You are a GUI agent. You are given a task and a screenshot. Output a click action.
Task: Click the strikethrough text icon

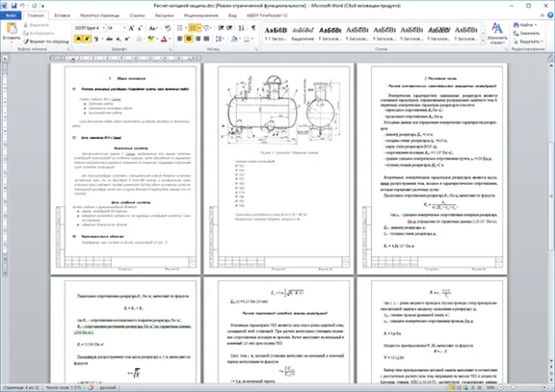tap(110, 39)
